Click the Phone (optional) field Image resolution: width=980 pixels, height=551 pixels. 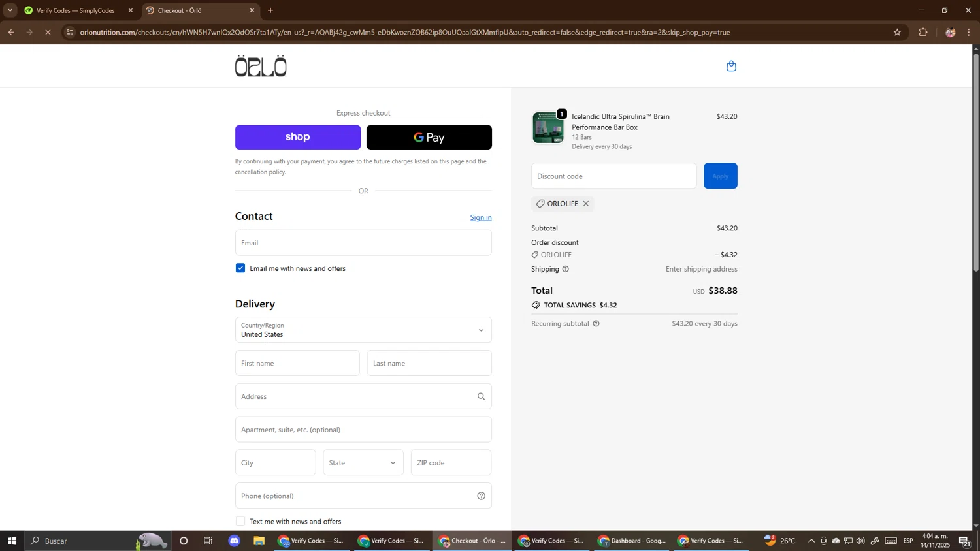[x=363, y=496]
